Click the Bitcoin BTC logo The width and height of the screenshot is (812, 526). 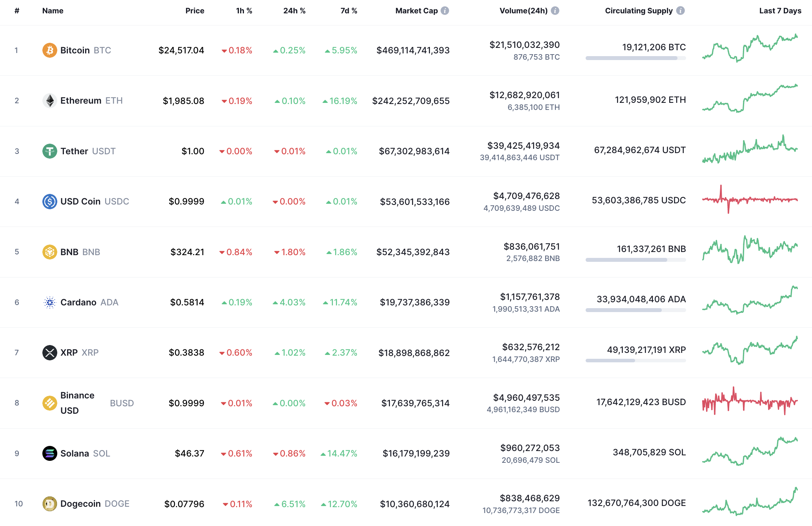(49, 50)
